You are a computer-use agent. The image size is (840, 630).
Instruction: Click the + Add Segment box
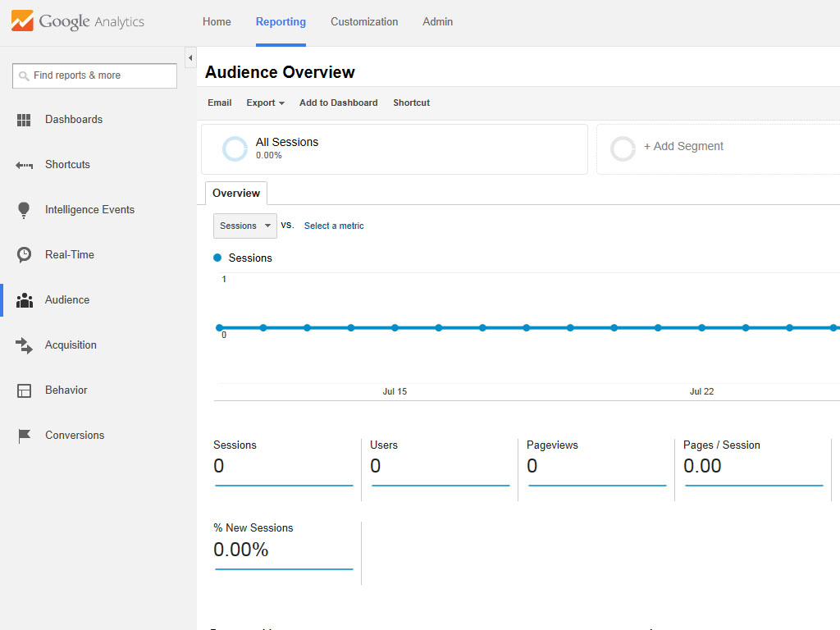pyautogui.click(x=718, y=149)
